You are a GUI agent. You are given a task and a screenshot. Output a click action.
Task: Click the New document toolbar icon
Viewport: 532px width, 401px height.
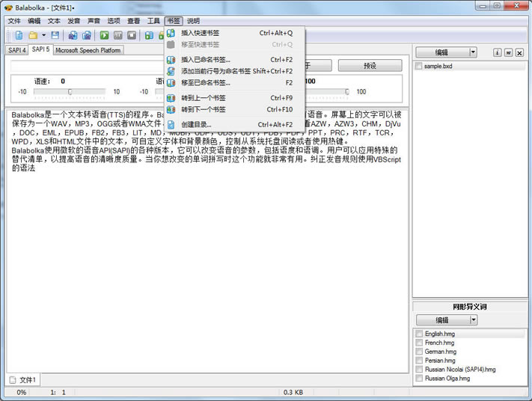coord(19,35)
